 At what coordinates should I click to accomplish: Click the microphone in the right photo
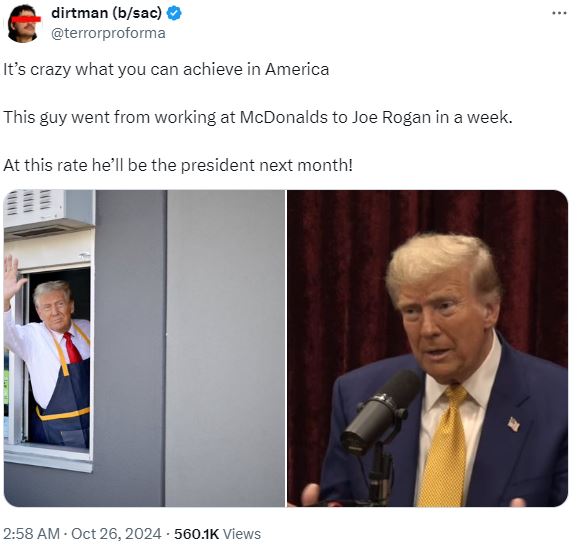(380, 412)
